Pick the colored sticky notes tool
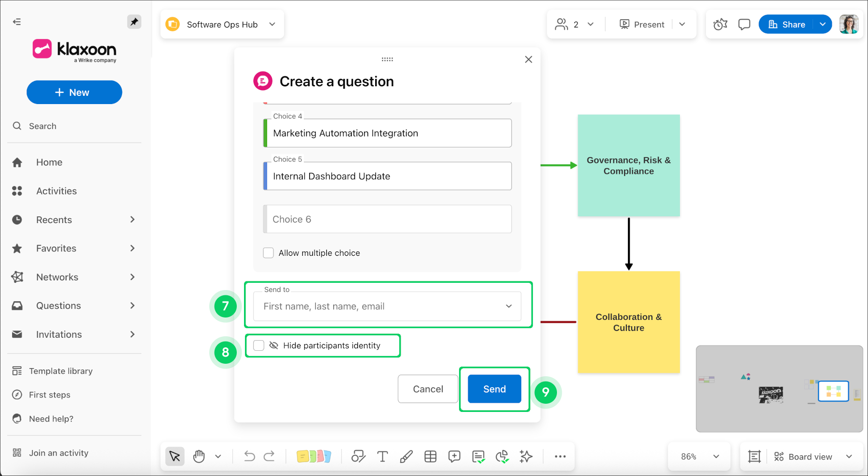 click(x=314, y=456)
